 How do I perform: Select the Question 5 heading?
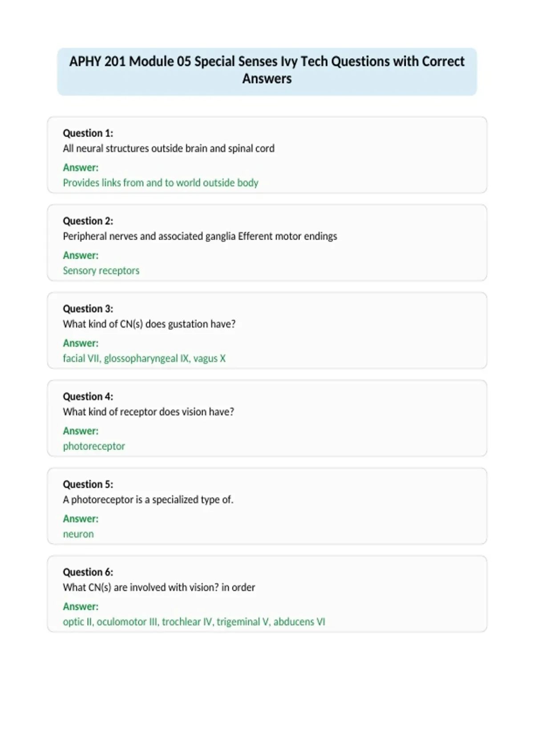(x=88, y=484)
